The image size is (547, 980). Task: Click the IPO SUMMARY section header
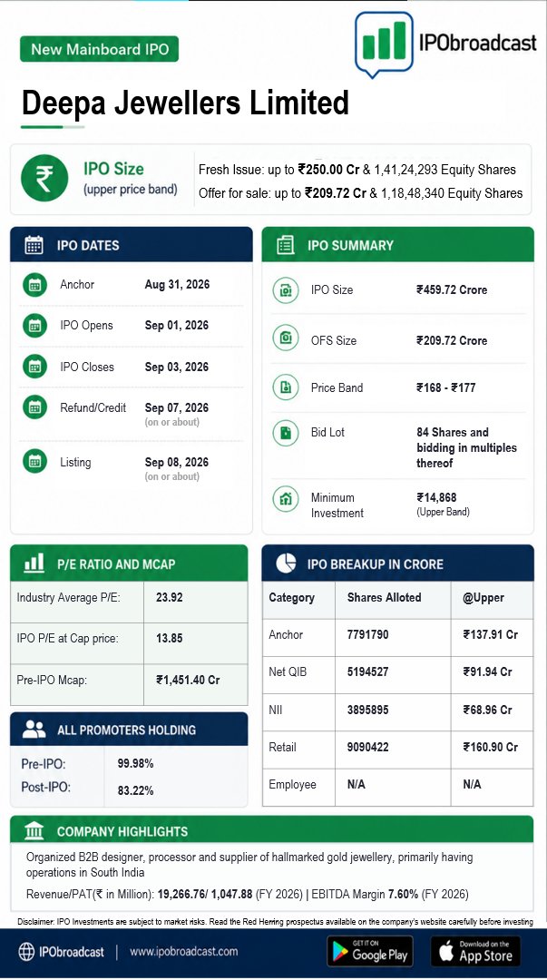(x=397, y=244)
